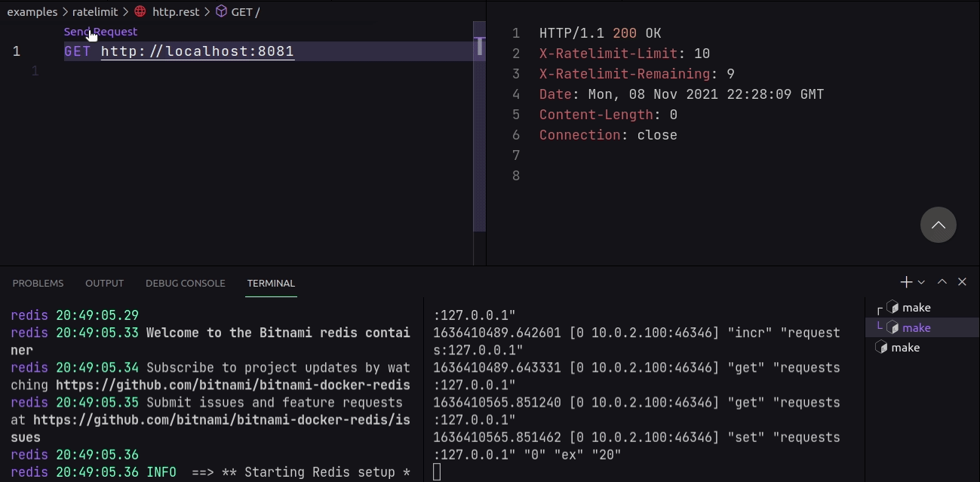Click the Date header line in the response
The image size is (980, 482).
pos(681,94)
